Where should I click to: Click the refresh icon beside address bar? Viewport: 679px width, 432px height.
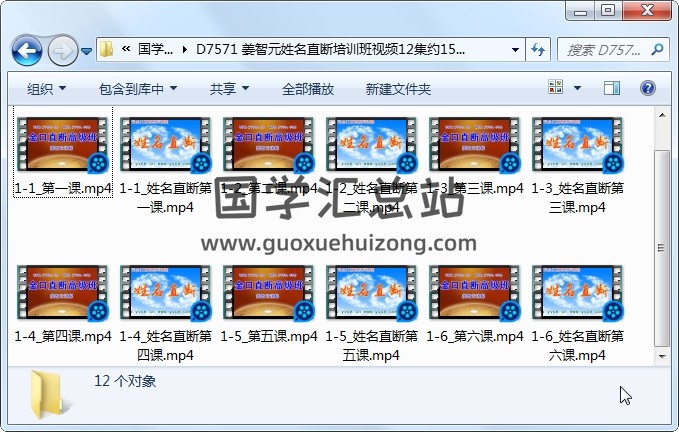[538, 50]
